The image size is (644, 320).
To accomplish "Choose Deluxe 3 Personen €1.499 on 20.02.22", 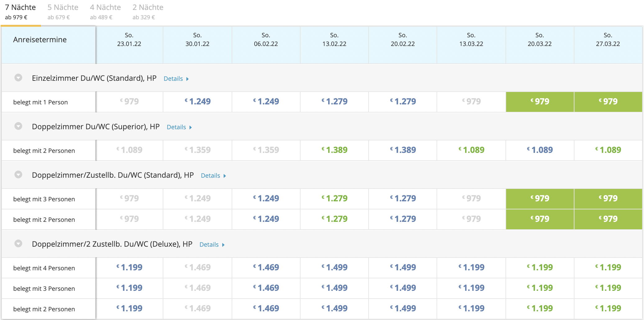I will point(403,288).
